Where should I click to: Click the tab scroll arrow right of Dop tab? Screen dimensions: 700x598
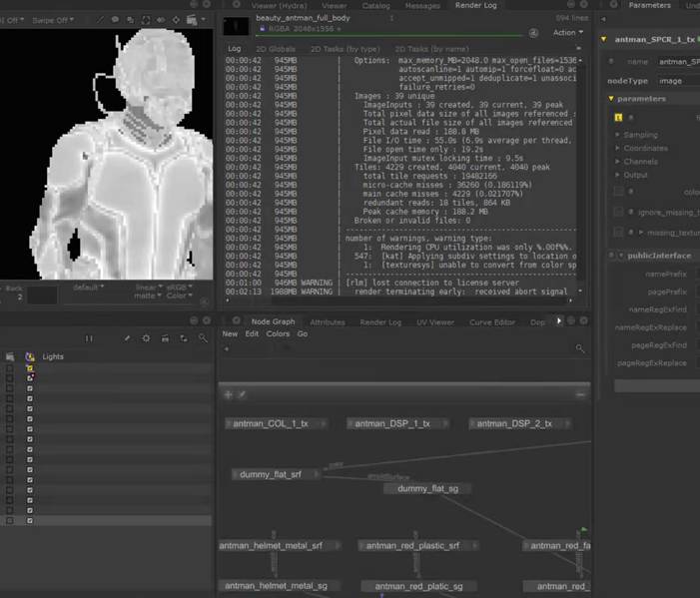[x=558, y=321]
